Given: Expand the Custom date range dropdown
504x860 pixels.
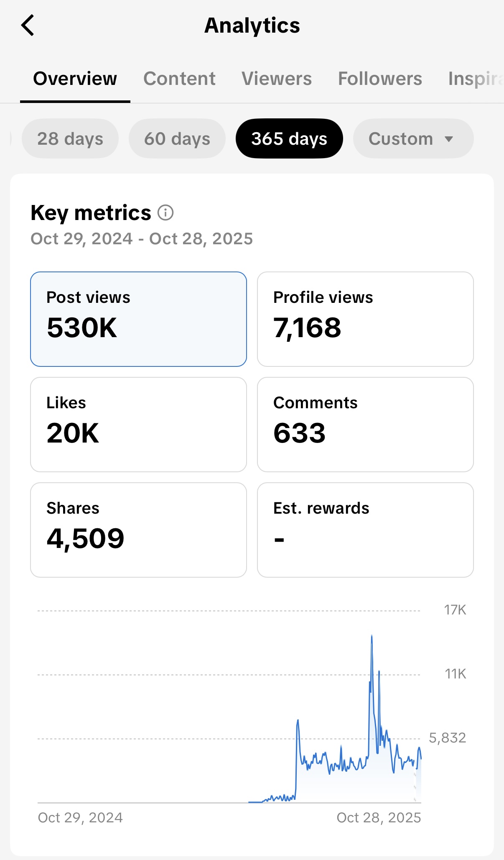Looking at the screenshot, I should pyautogui.click(x=400, y=139).
